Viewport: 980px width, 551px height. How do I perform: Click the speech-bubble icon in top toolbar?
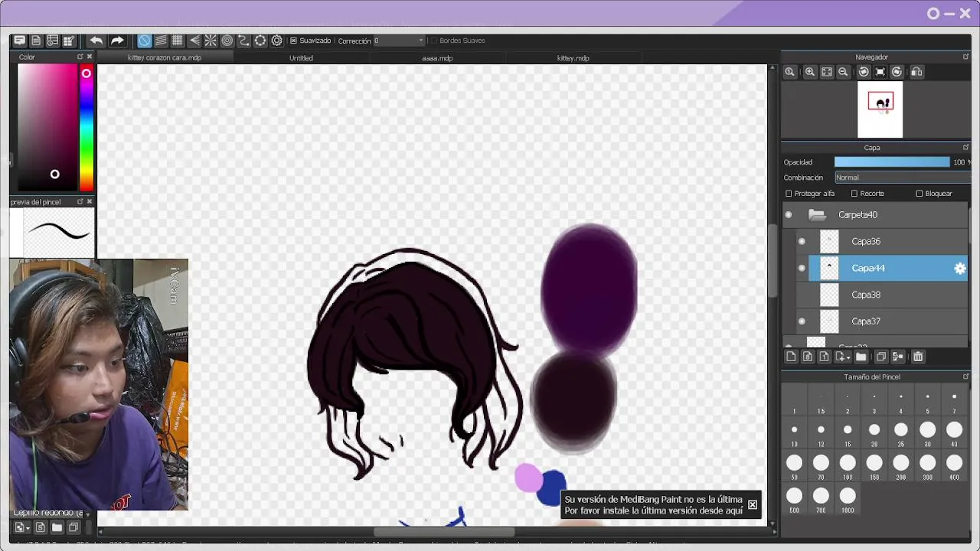pyautogui.click(x=19, y=41)
